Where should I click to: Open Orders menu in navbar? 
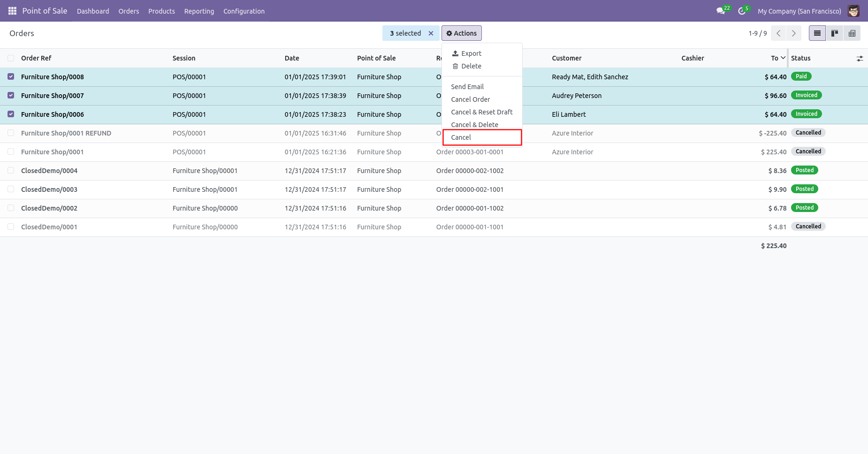[x=129, y=11]
